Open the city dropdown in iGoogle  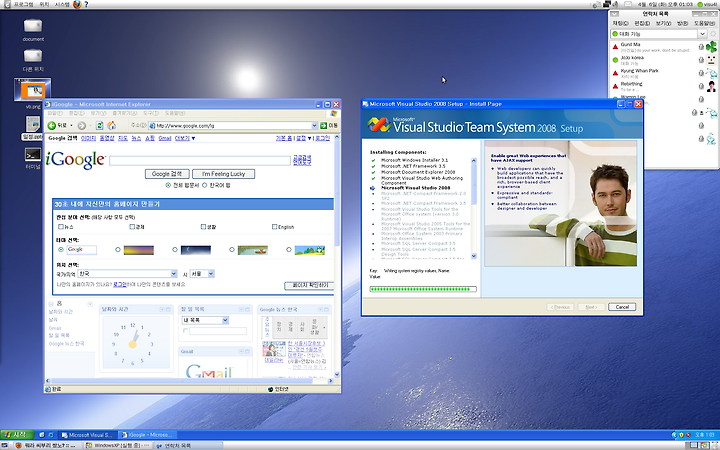pos(211,274)
